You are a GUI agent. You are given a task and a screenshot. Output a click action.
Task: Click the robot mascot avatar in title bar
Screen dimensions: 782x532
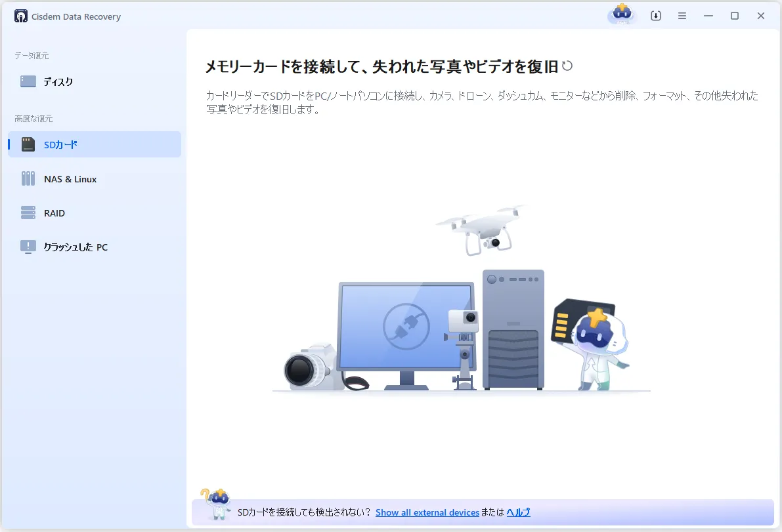[621, 14]
